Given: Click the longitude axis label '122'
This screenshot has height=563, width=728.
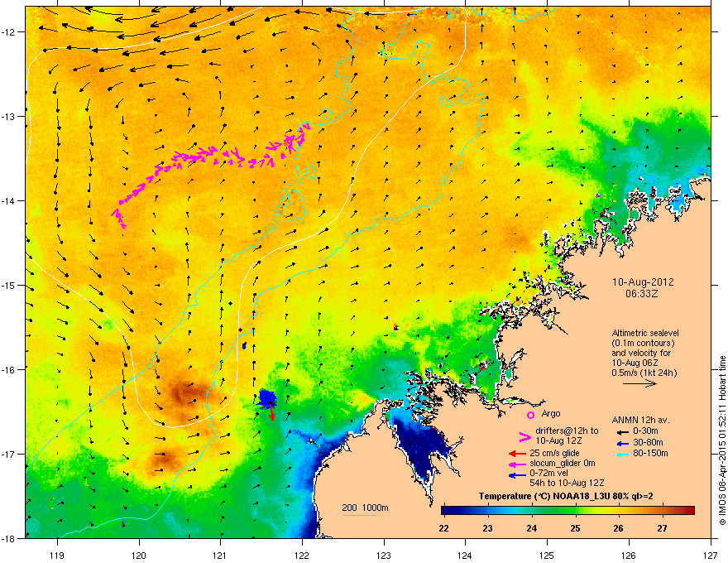Looking at the screenshot, I should pyautogui.click(x=302, y=555).
